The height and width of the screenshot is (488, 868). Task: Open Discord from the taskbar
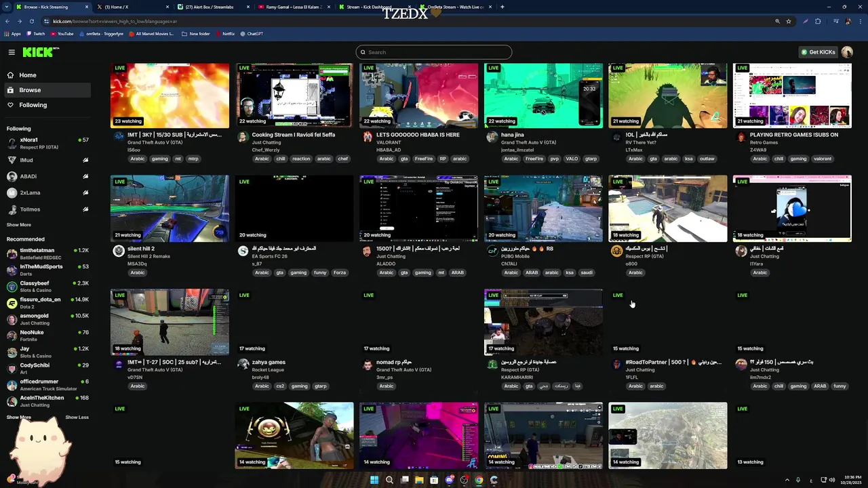(x=449, y=480)
